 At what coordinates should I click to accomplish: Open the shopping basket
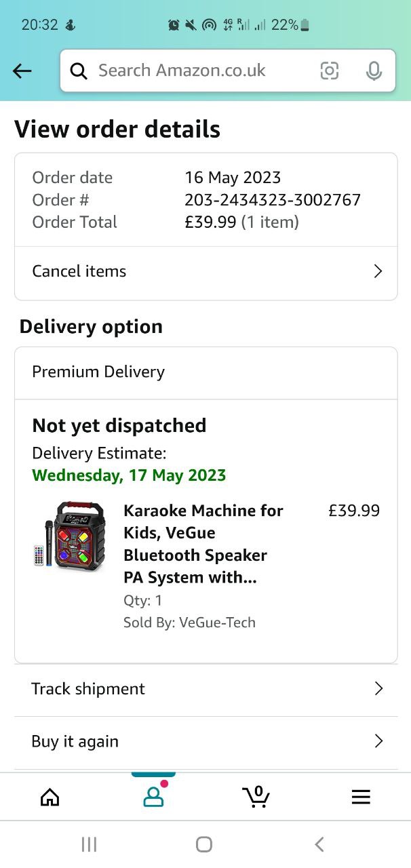pyautogui.click(x=256, y=797)
